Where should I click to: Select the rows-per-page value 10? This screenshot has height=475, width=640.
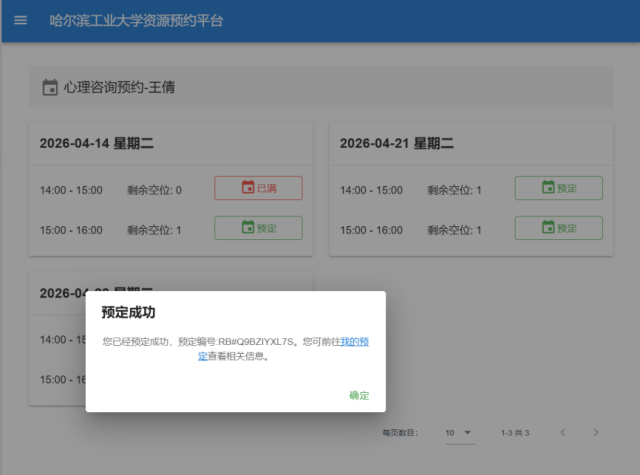point(451,432)
